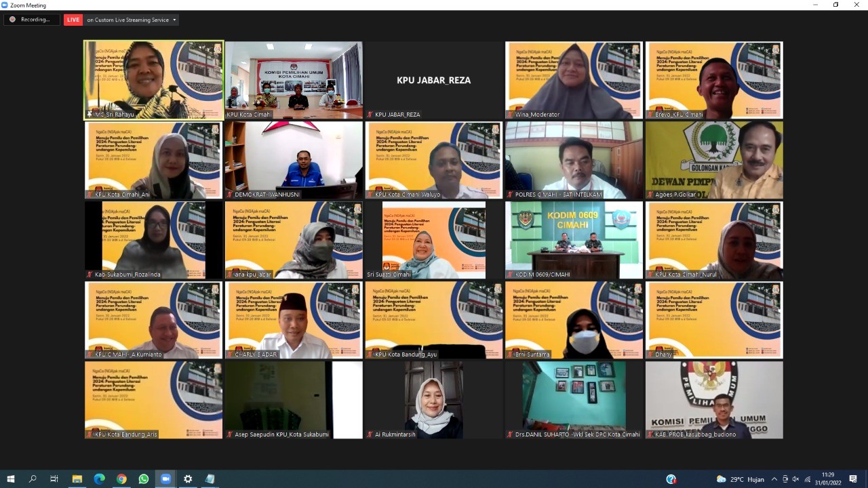Open the notification center icon
Image resolution: width=868 pixels, height=488 pixels.
853,479
